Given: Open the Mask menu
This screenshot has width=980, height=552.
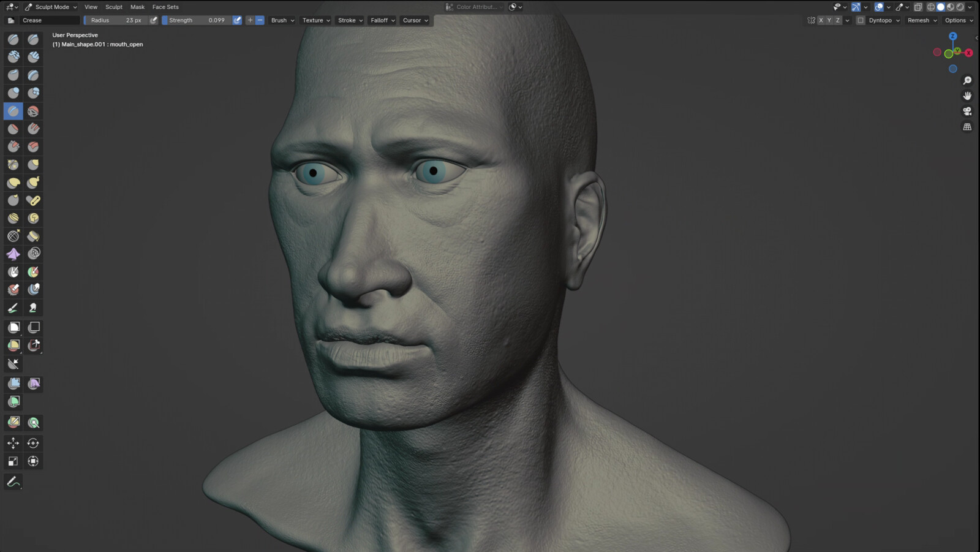Looking at the screenshot, I should point(137,7).
